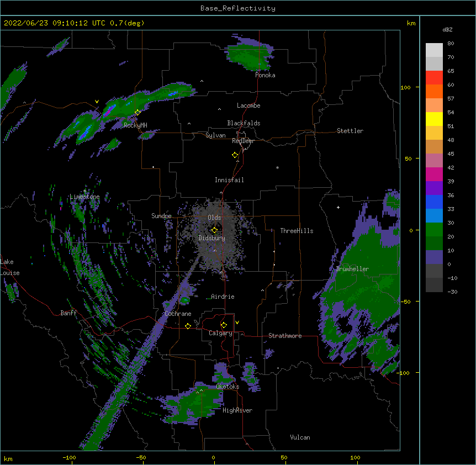Select the Olds label
Image resolution: width=476 pixels, height=465 pixels.
[214, 218]
